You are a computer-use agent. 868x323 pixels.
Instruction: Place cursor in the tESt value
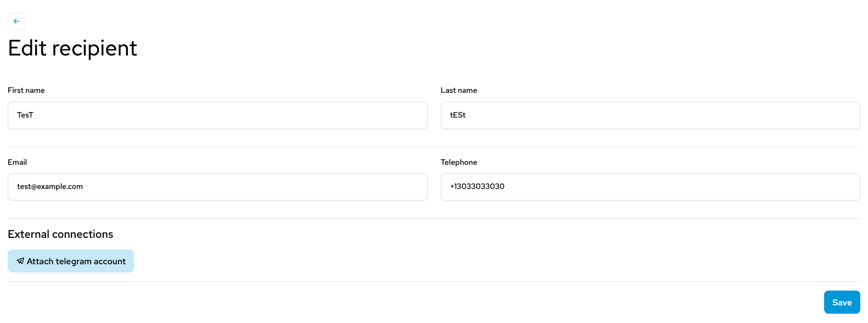pos(458,115)
